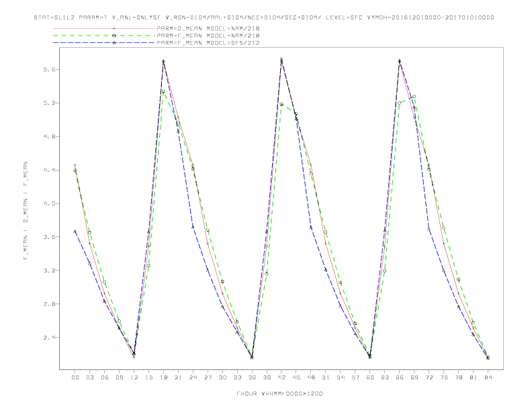Click x-axis forecast hour label 06
The height and width of the screenshot is (411, 532).
coord(105,377)
